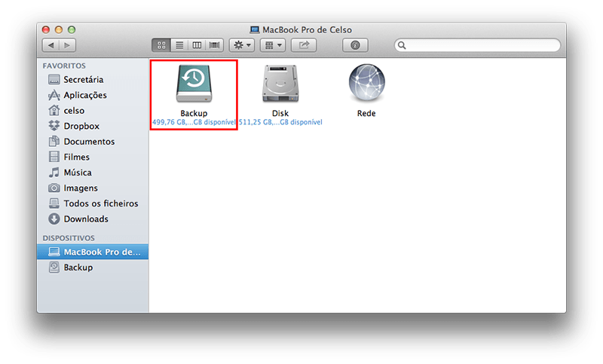Click the laptop proxy icon in title bar
Screen dimensions: 603x364
[x=254, y=29]
